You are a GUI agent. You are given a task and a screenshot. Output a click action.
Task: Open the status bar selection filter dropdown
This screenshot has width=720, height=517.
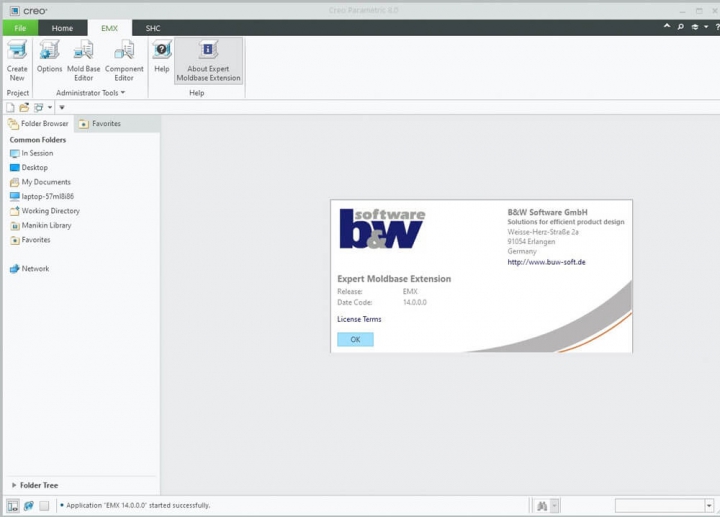click(709, 506)
